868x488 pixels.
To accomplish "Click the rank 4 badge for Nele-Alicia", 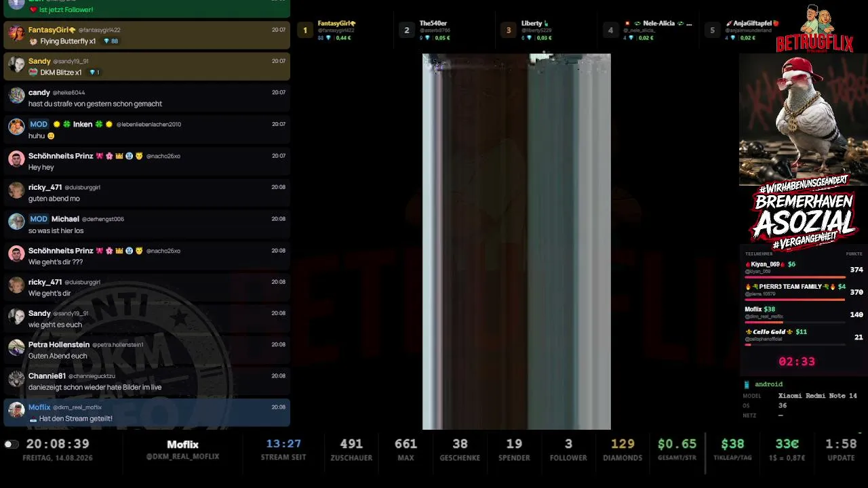I will (x=610, y=30).
